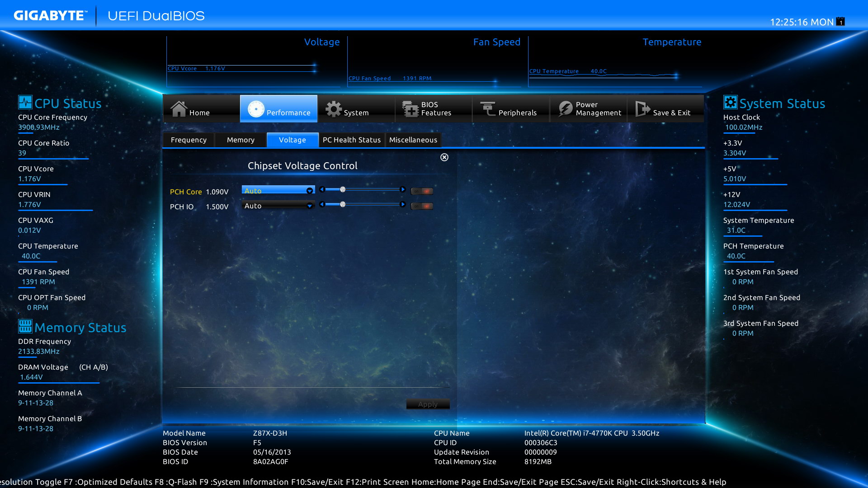868x488 pixels.
Task: Switch to the Frequency sub-tab
Action: tap(189, 140)
